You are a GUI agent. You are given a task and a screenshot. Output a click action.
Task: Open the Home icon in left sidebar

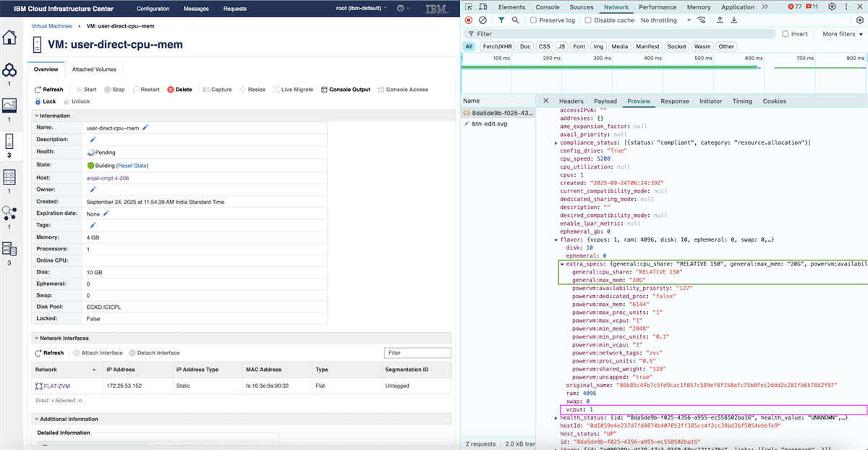9,38
